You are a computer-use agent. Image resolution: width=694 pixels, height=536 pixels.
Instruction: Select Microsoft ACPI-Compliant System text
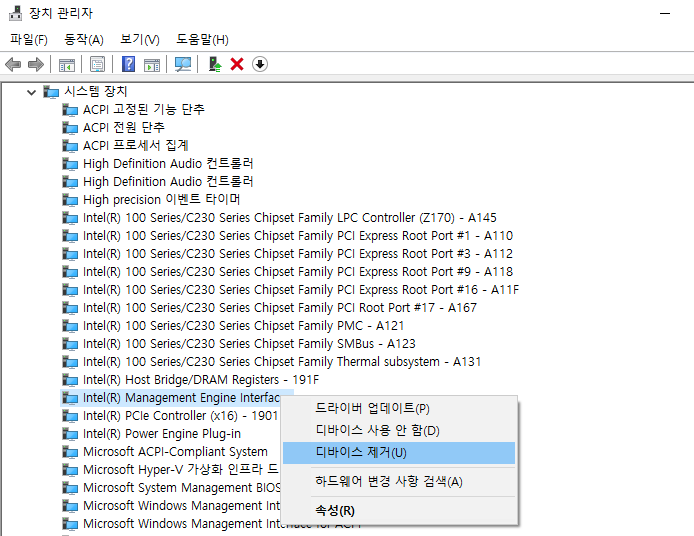tap(175, 452)
